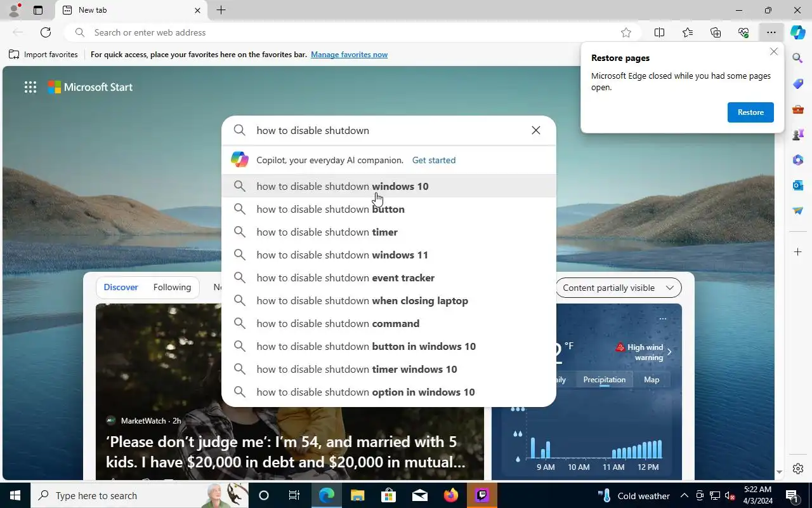Screen dimensions: 812x508
Task: Open MarketWatch 'Please don't judge me' article
Action: click(285, 451)
